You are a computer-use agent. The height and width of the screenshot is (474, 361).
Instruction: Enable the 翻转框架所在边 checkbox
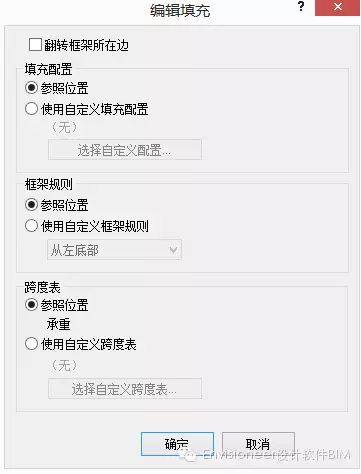tap(35, 45)
